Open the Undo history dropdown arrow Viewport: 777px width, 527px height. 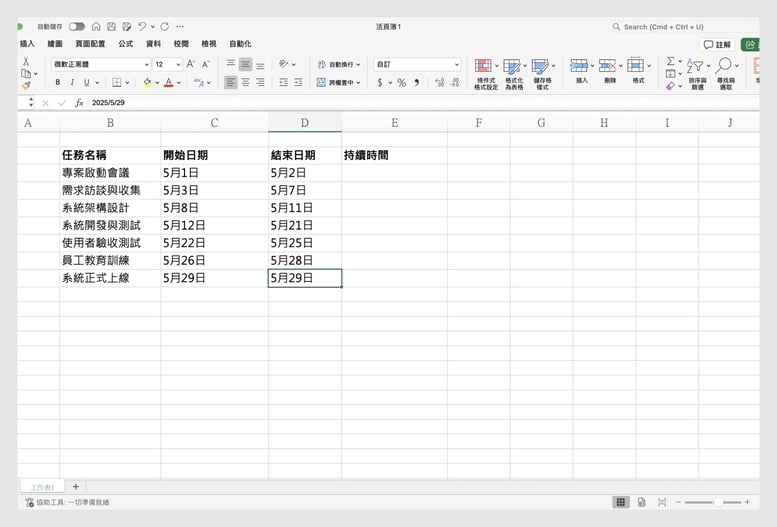pos(153,27)
